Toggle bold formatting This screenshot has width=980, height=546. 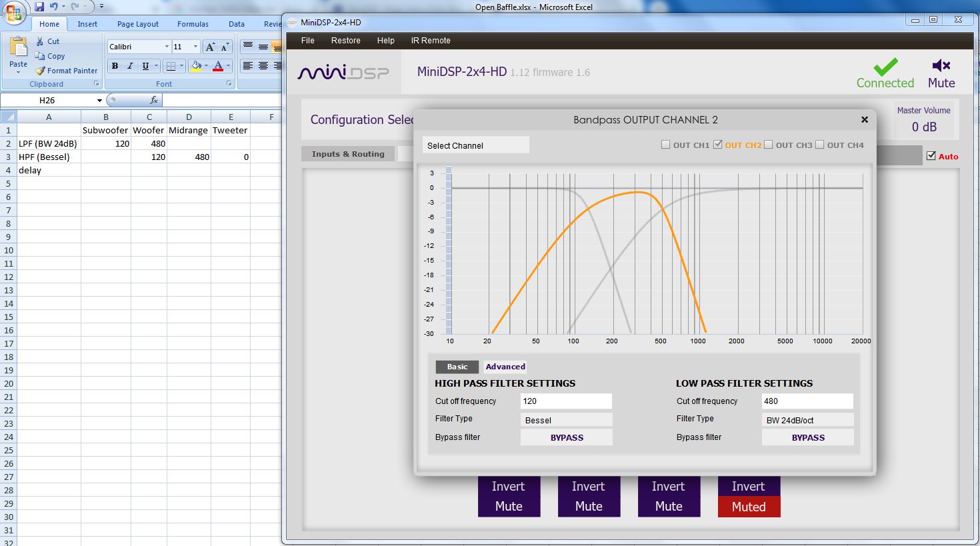(115, 66)
